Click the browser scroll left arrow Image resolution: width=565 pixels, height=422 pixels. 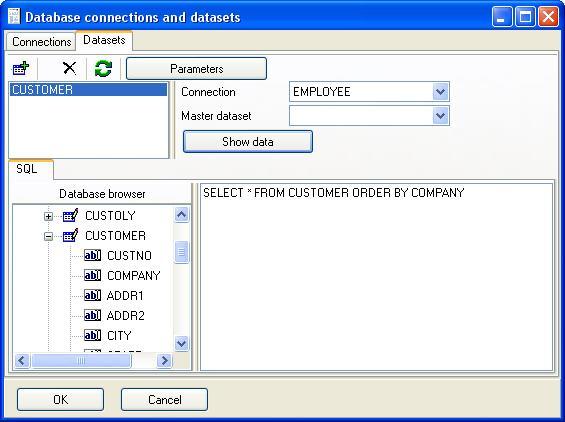click(22, 360)
